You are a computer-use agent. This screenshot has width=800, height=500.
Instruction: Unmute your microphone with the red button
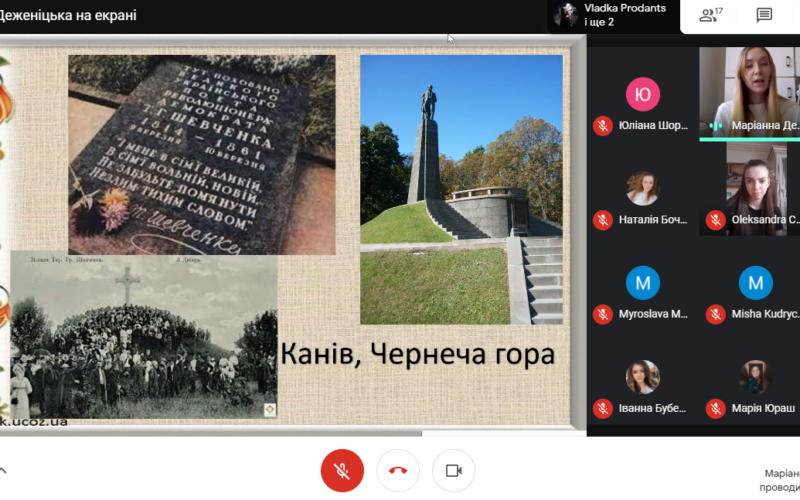[x=341, y=470]
